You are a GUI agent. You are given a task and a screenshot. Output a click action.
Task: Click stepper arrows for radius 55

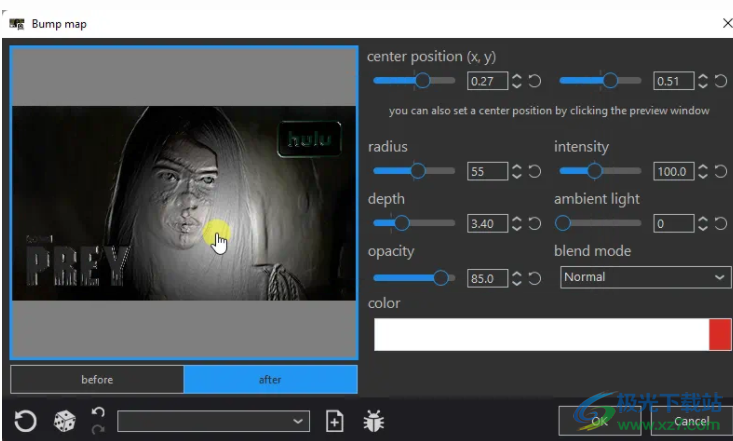click(x=517, y=171)
